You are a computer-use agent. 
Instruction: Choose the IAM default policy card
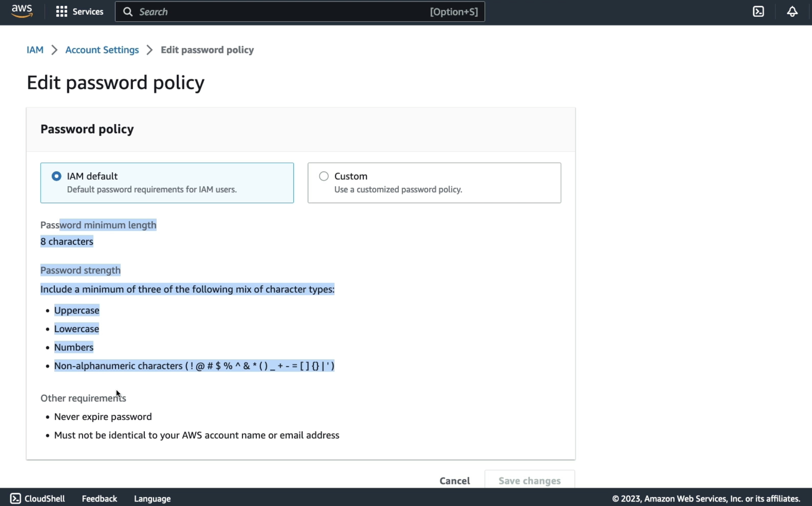click(x=167, y=183)
